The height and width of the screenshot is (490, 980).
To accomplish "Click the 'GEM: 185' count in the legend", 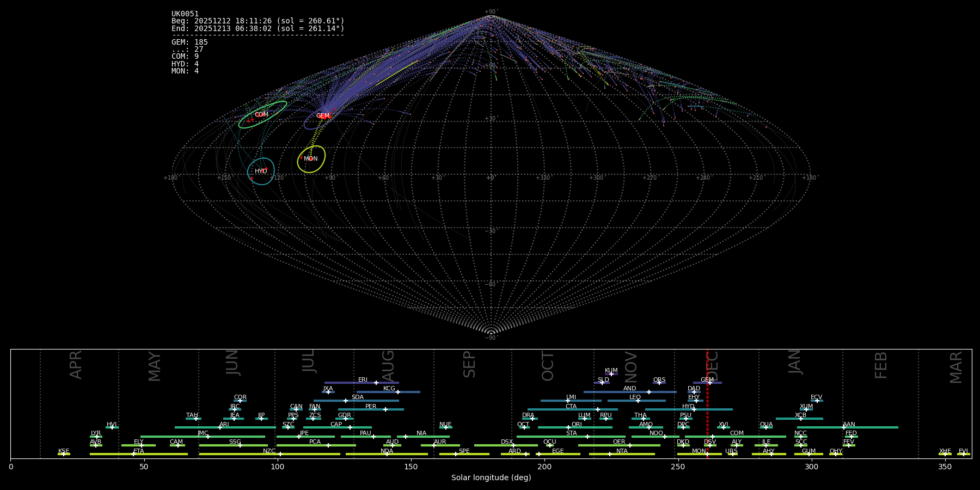I will coord(189,42).
